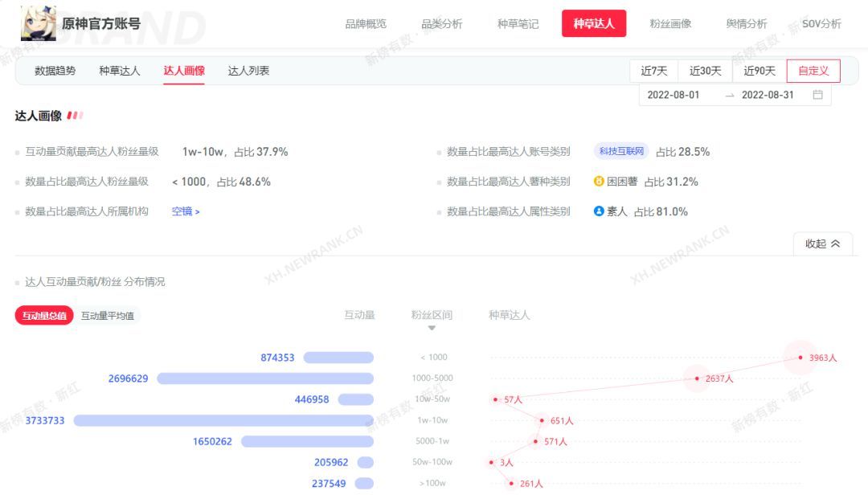Choose the 近30天 time range

(706, 71)
